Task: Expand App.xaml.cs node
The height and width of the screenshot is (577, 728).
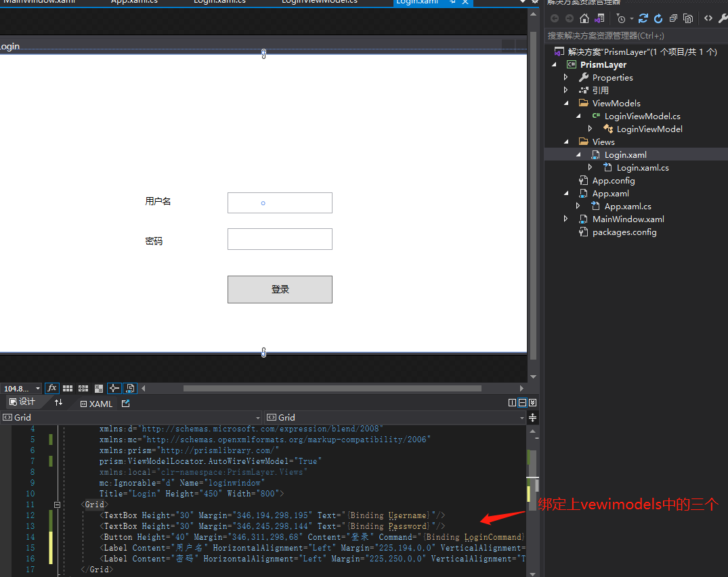Action: [x=578, y=206]
